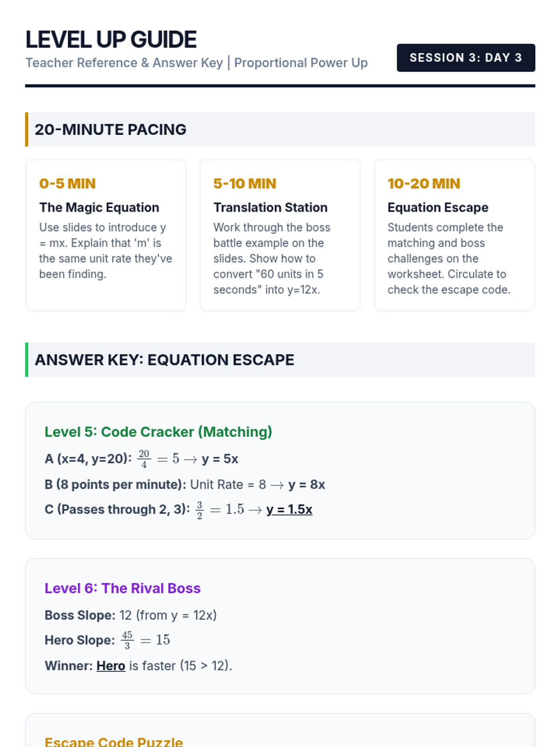Image resolution: width=560 pixels, height=747 pixels.
Task: Click the underlined y = 1.5x answer
Action: pyautogui.click(x=289, y=509)
